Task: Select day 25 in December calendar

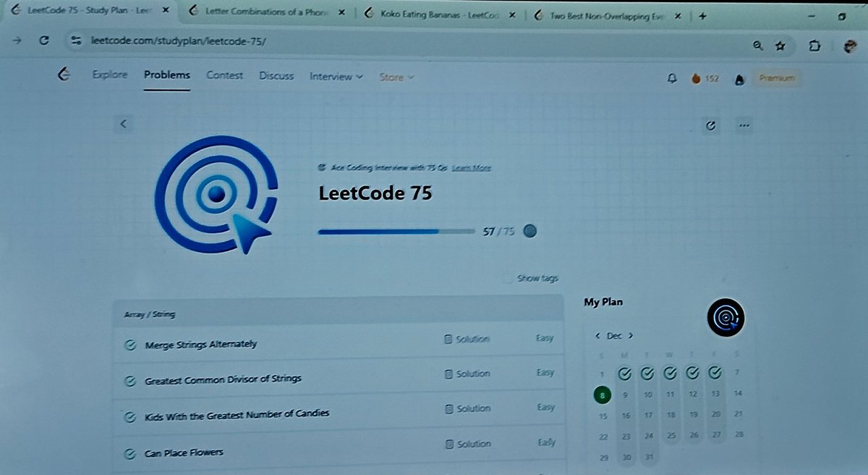Action: tap(671, 436)
